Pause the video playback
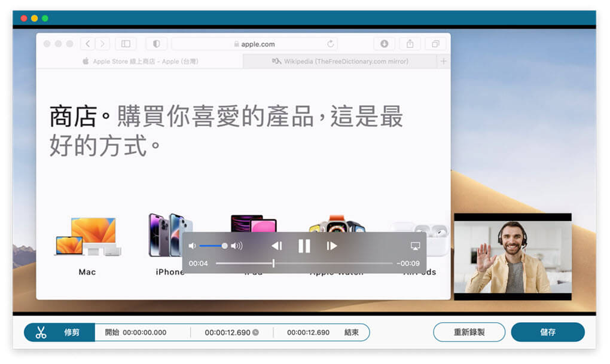This screenshot has height=364, width=610. pyautogui.click(x=304, y=246)
